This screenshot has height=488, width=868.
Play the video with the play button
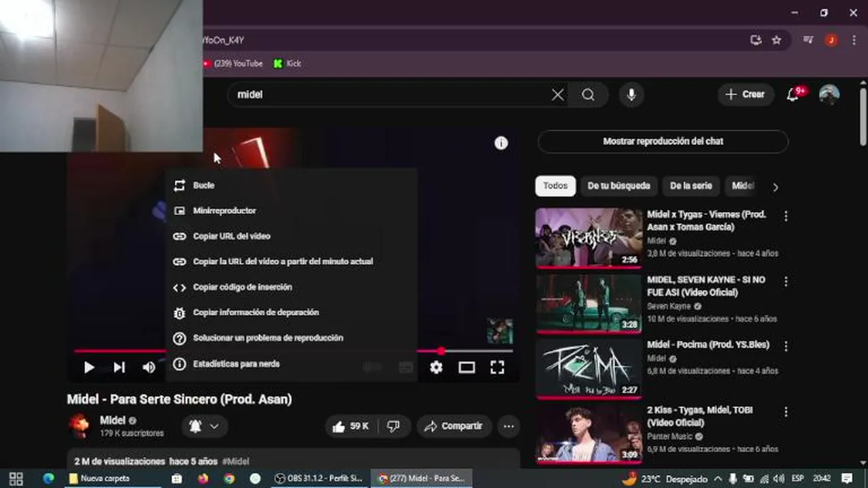pyautogui.click(x=89, y=367)
